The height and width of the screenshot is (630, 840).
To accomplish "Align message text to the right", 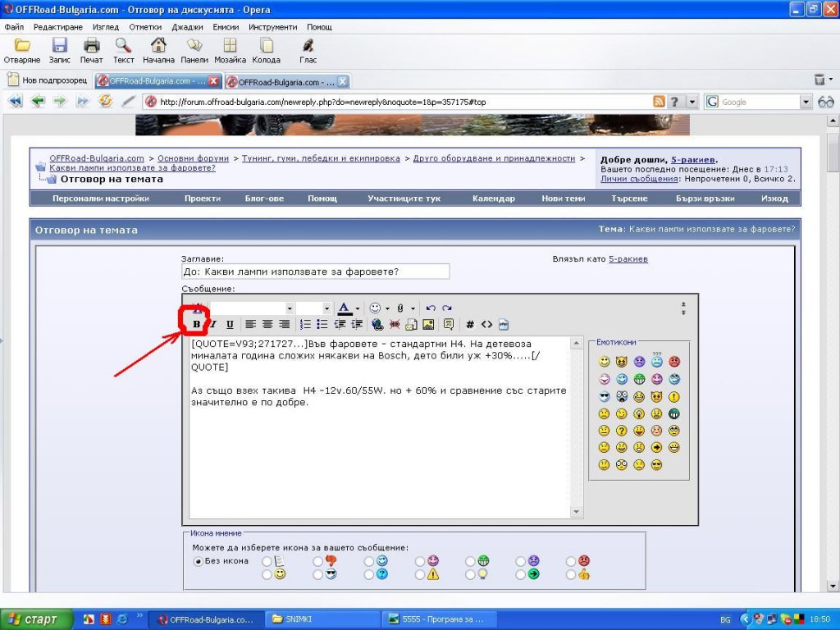I will (x=285, y=324).
